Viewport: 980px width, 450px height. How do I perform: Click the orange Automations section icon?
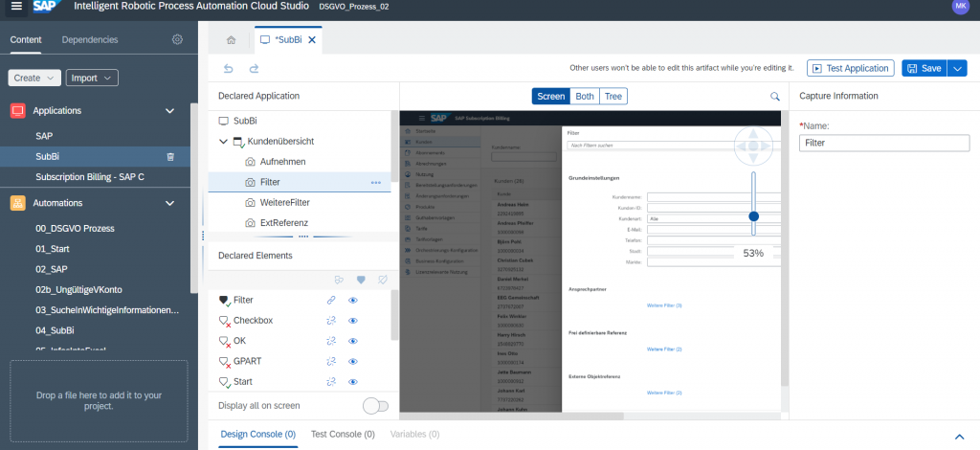click(18, 203)
